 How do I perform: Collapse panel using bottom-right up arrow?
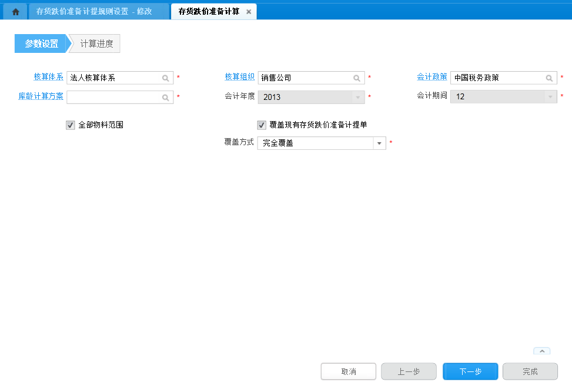[x=541, y=351]
